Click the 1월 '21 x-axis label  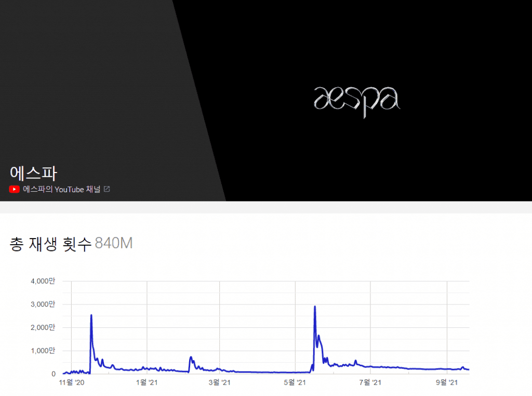[x=147, y=383]
